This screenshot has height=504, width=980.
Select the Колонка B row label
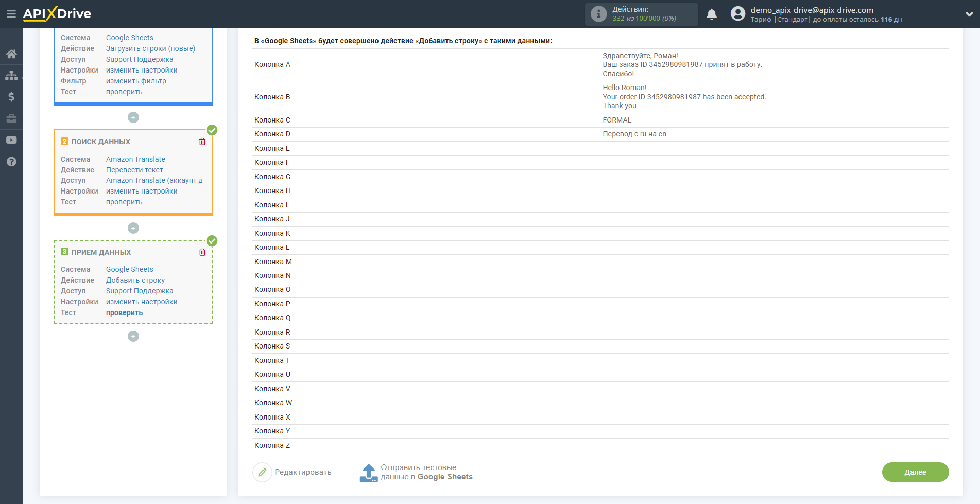[272, 97]
